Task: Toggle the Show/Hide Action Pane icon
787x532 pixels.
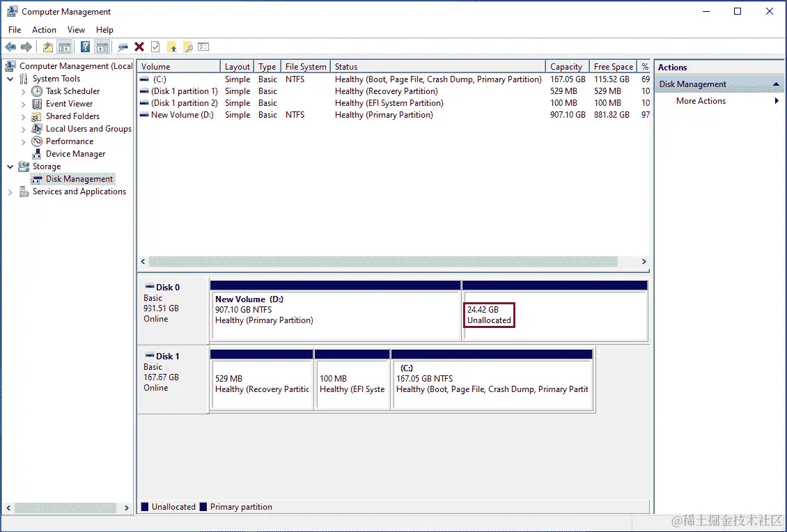Action: coord(102,47)
